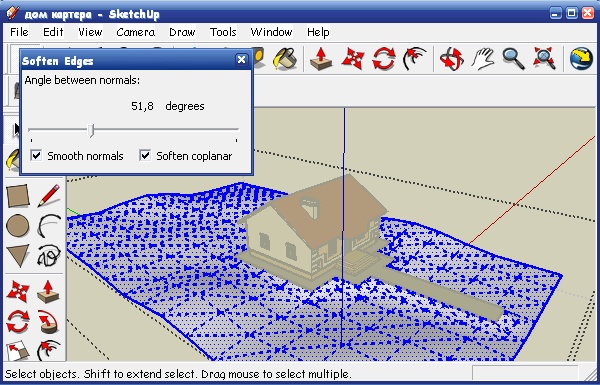
Task: Select Offset tool in left toolbar
Action: (x=49, y=350)
